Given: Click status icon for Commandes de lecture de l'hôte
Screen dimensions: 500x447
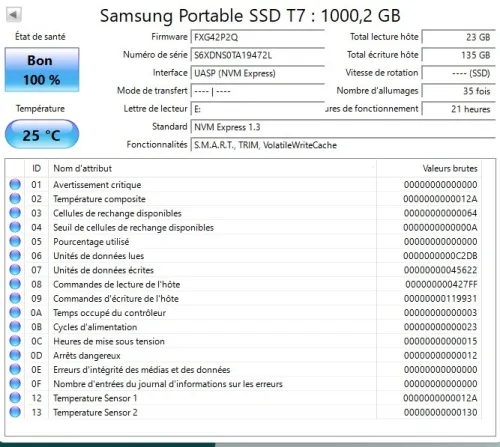Looking at the screenshot, I should click(x=15, y=284).
